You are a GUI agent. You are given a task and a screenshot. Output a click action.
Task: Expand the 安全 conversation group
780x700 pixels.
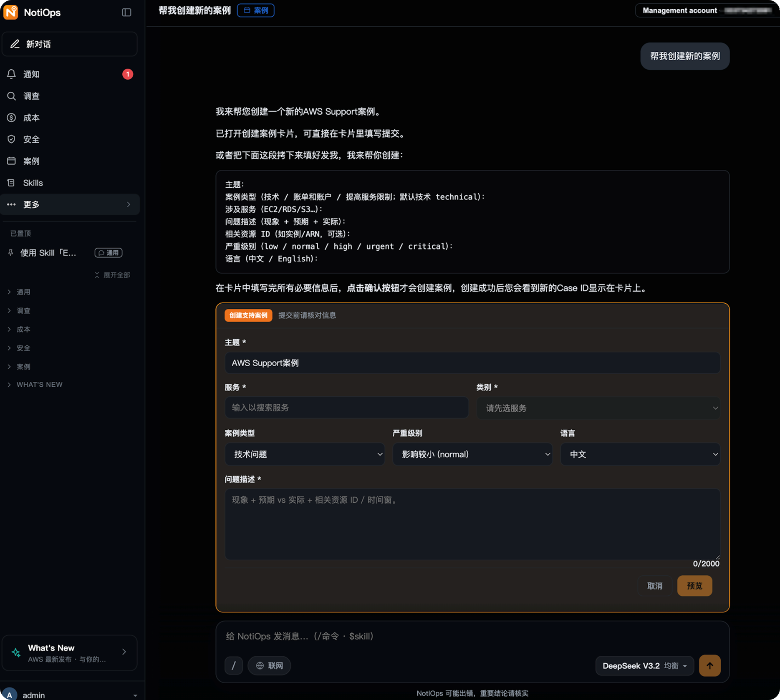(x=19, y=348)
